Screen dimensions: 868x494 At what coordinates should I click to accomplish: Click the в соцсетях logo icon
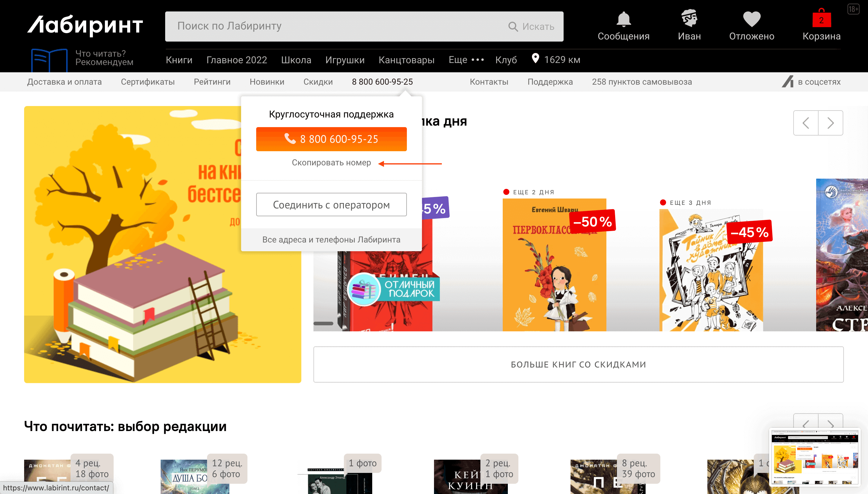pos(788,82)
